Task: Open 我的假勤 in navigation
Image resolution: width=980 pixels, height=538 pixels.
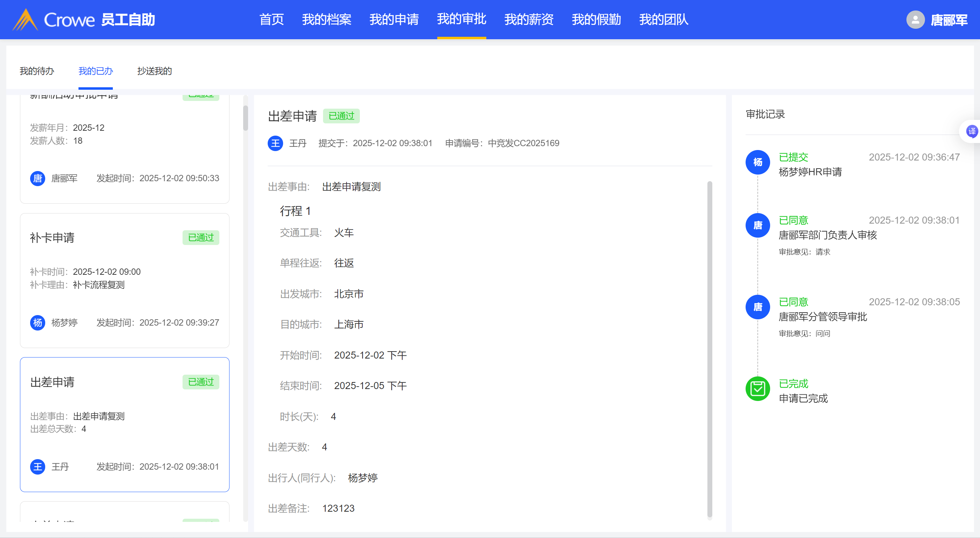Action: [x=596, y=19]
